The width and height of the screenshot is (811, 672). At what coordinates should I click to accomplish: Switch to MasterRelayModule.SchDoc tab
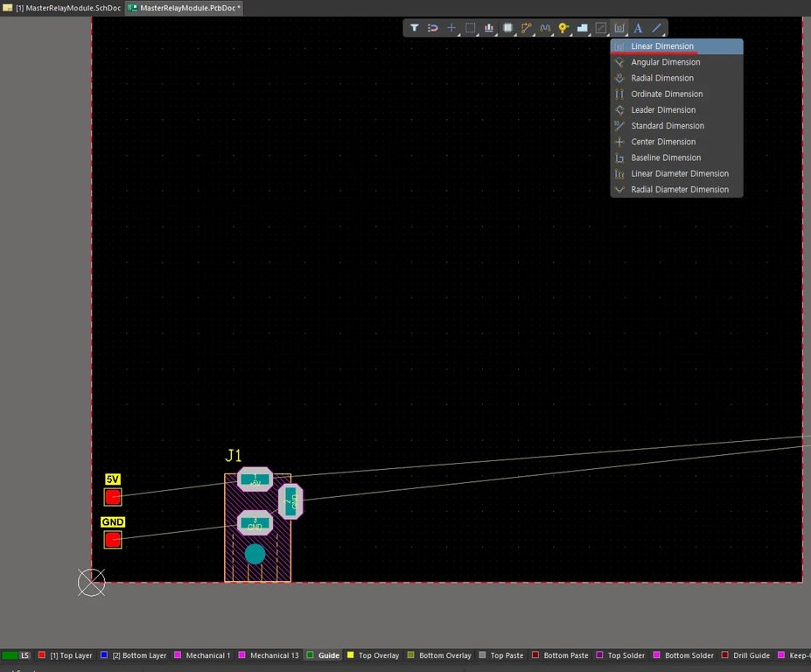point(62,8)
